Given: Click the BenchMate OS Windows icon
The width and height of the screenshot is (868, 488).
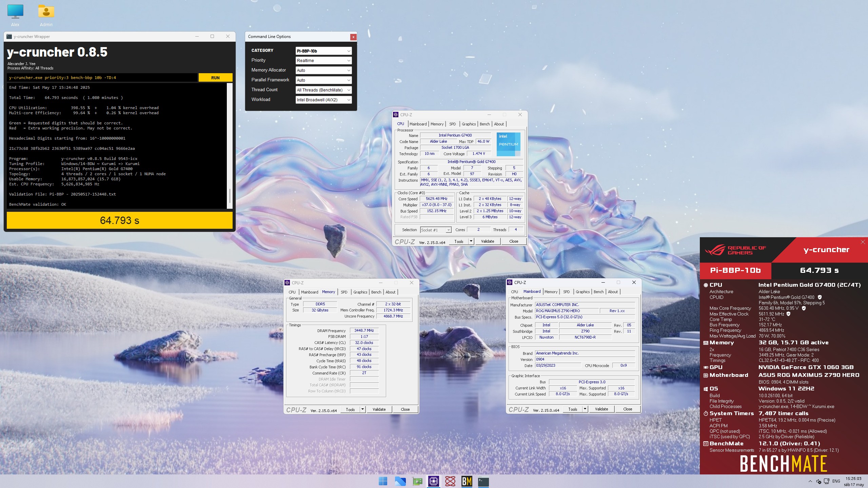Looking at the screenshot, I should pos(706,389).
